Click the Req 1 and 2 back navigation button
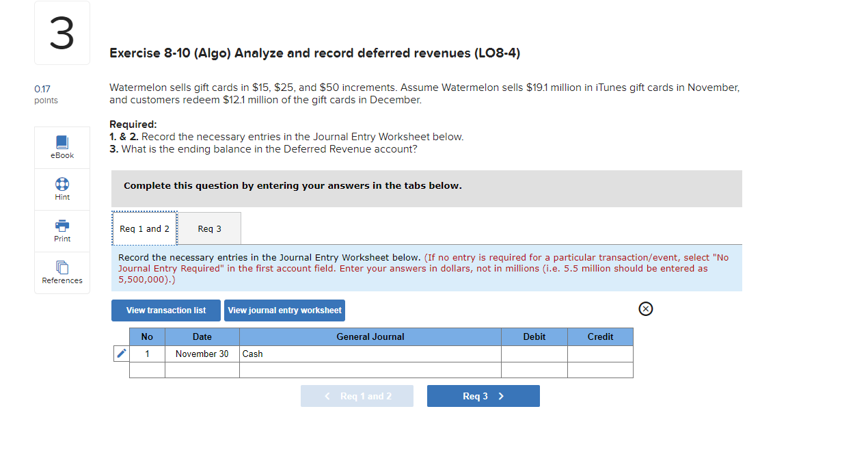Viewport: 868px width, 463px height. [x=357, y=395]
